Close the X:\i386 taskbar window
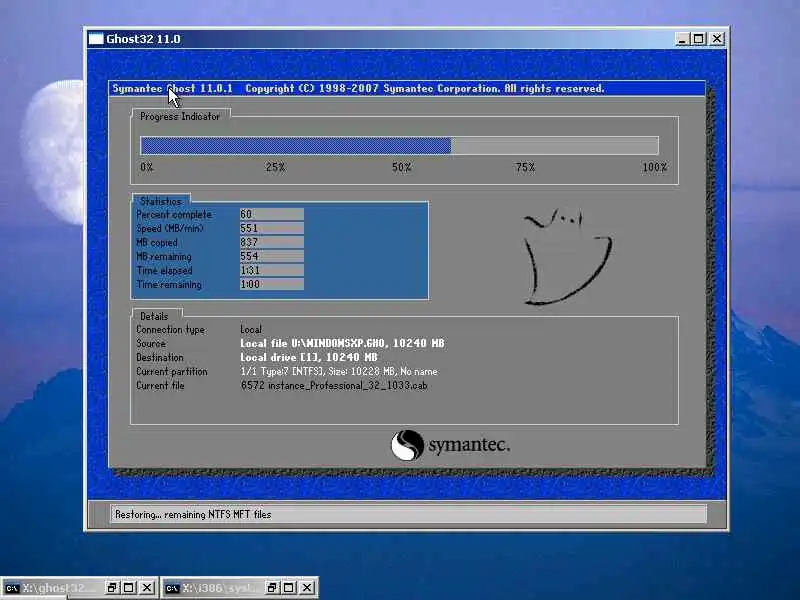Screen dimensions: 800x600 307,588
